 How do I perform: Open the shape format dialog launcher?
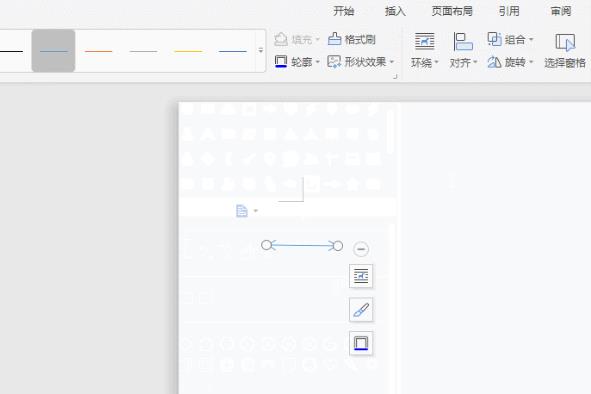point(395,77)
